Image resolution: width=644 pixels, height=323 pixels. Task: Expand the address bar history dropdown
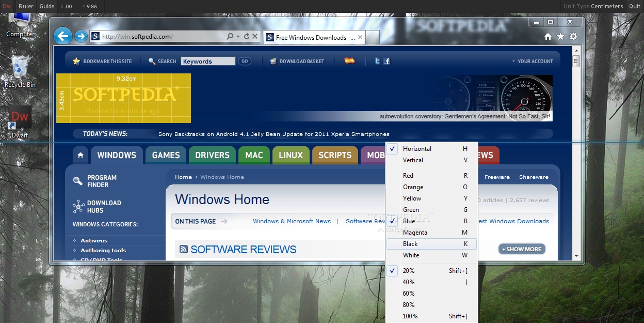(238, 37)
